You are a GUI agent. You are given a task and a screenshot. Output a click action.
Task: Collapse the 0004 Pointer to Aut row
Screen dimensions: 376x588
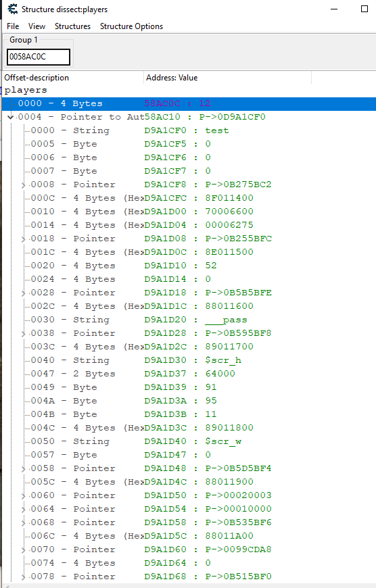(x=11, y=118)
